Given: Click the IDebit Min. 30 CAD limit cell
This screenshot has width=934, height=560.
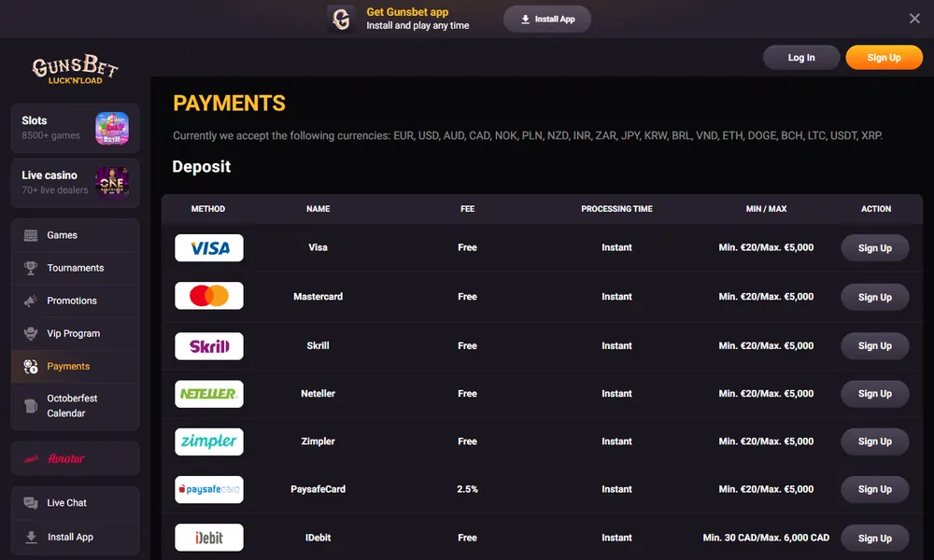Looking at the screenshot, I should [x=766, y=538].
